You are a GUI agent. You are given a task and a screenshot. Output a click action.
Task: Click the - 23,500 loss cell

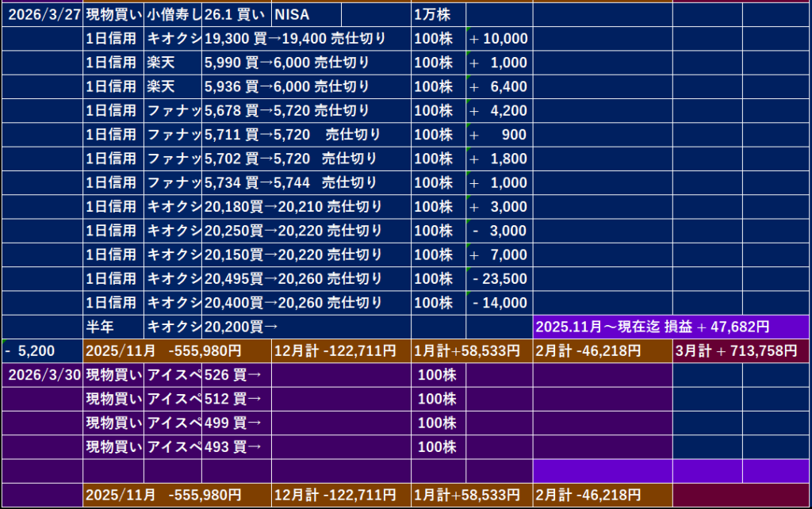tap(499, 279)
